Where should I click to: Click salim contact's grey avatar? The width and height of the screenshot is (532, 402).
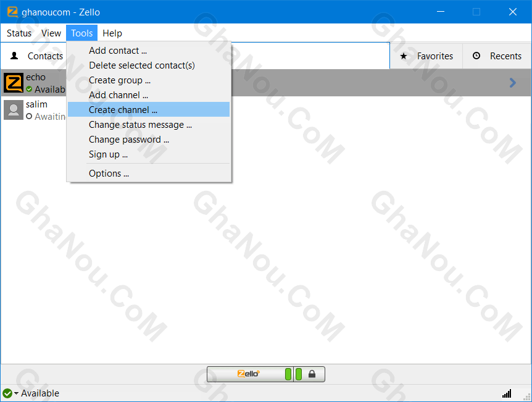click(x=14, y=110)
